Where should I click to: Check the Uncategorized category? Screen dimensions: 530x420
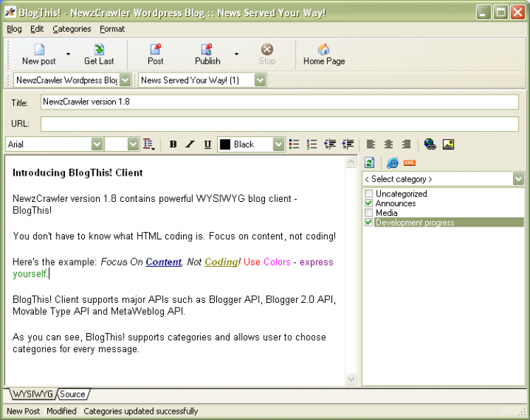click(369, 193)
